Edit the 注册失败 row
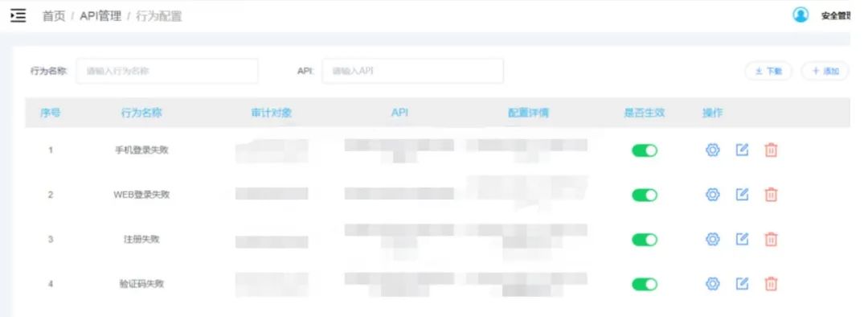 [x=742, y=239]
